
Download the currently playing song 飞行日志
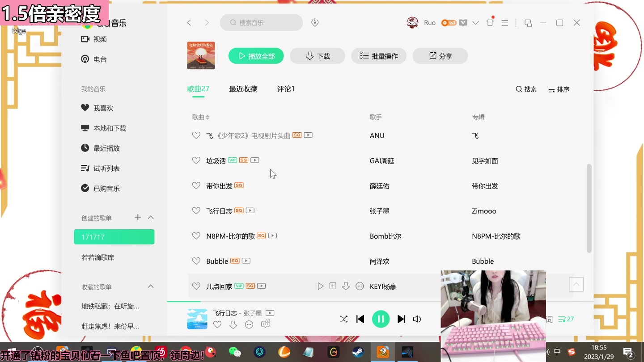[x=233, y=324]
